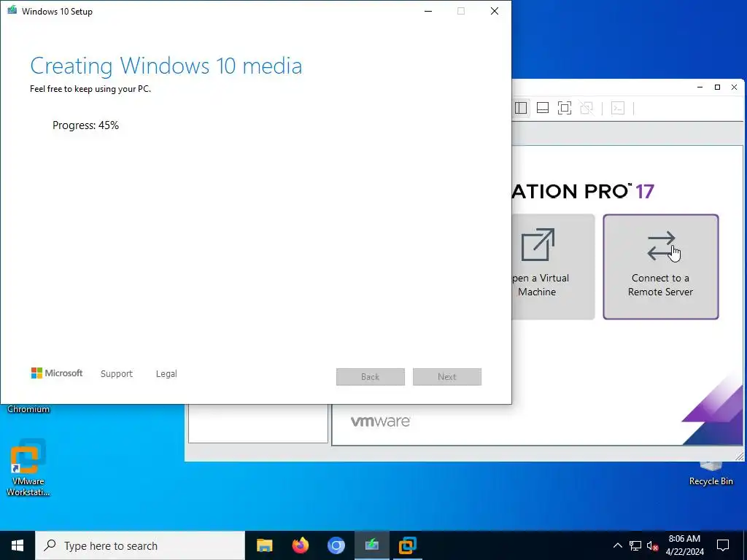Click the Creating Windows 10 media heading

(166, 66)
